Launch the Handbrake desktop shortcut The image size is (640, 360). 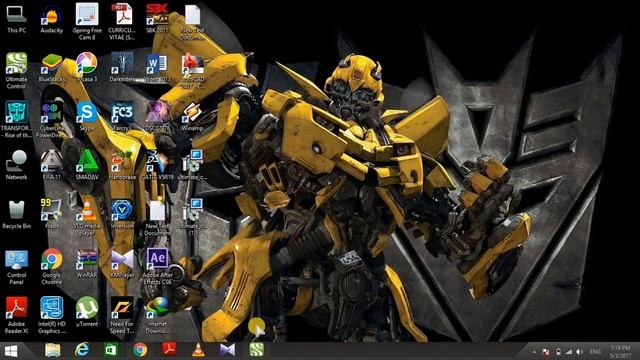(x=122, y=166)
